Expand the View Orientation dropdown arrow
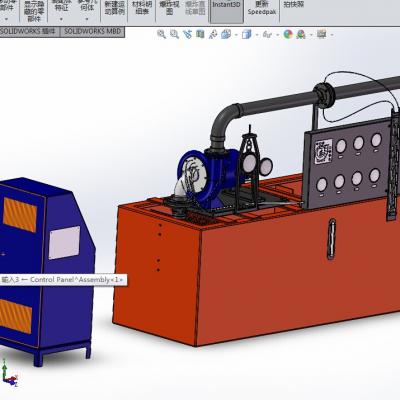 pos(236,35)
